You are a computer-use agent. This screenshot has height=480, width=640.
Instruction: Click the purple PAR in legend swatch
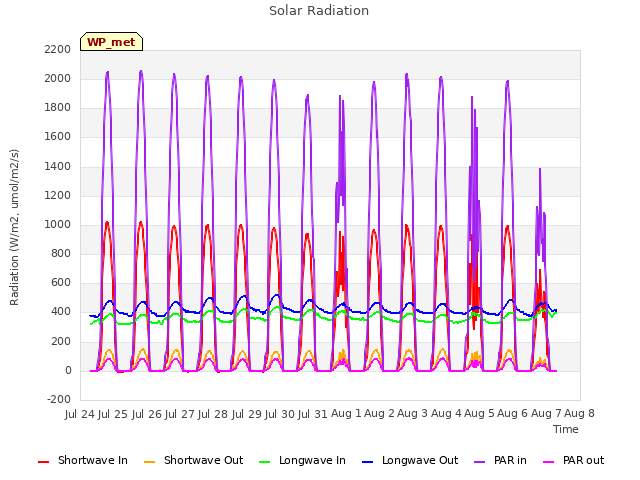[x=480, y=462]
